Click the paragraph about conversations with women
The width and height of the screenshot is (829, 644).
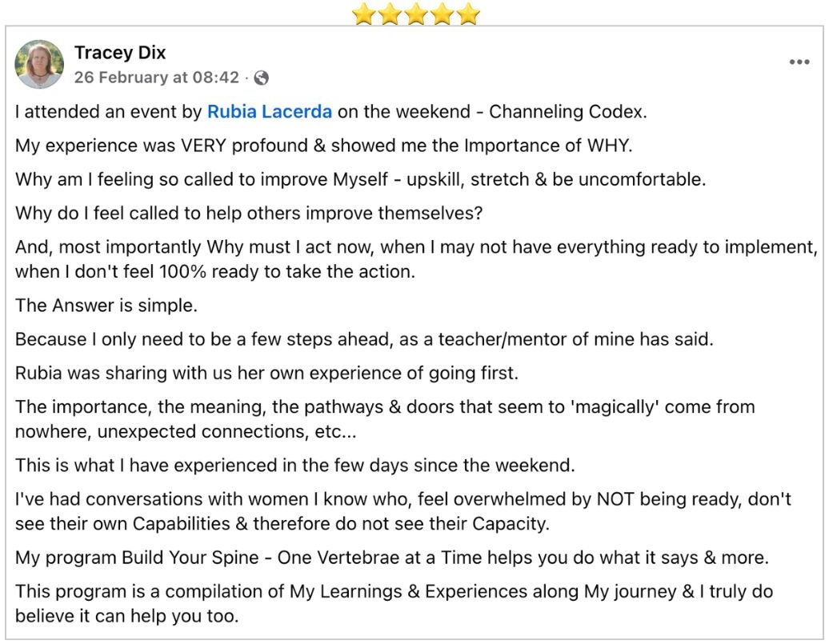[x=403, y=512]
